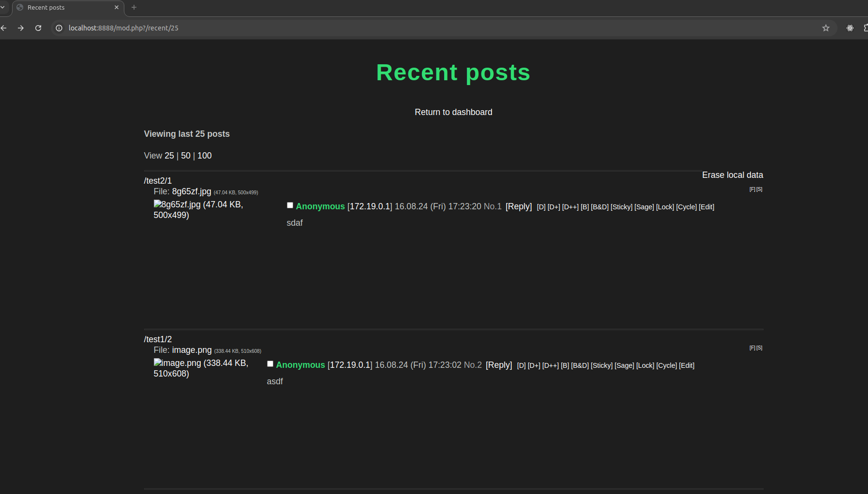Reply to post No.2
The width and height of the screenshot is (868, 494).
point(499,365)
